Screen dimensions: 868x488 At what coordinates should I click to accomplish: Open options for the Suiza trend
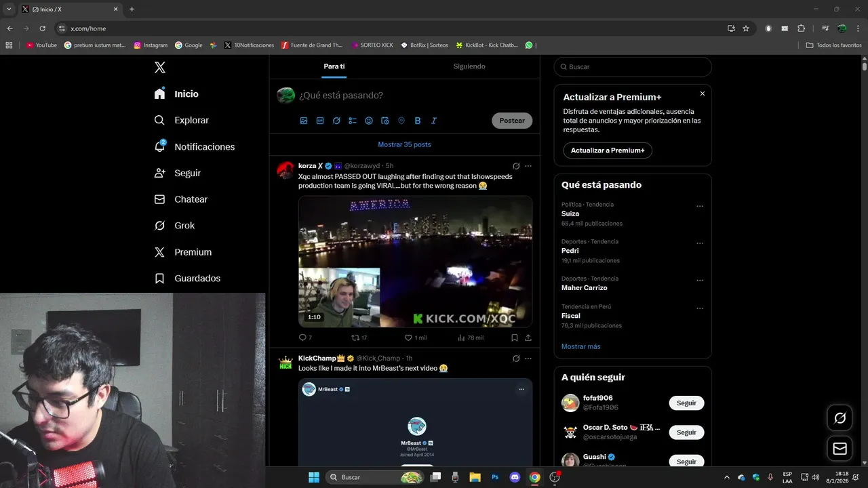pyautogui.click(x=700, y=206)
